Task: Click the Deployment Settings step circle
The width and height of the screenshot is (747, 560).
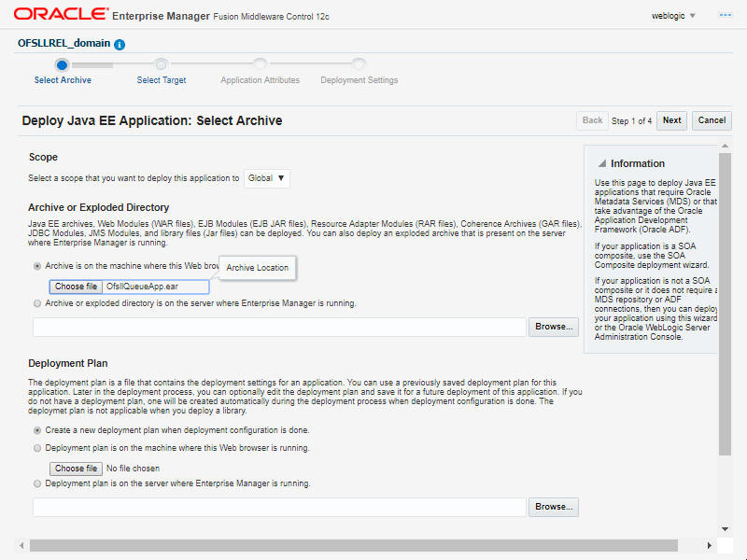Action: pos(359,64)
